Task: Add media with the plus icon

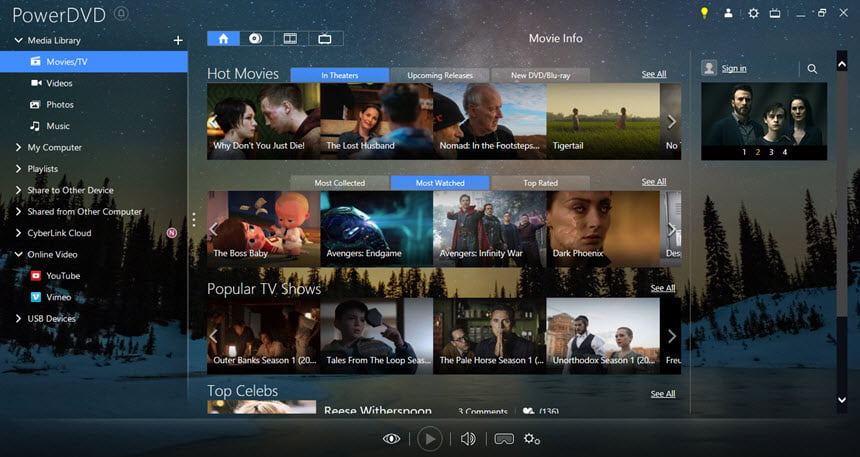Action: tap(178, 40)
